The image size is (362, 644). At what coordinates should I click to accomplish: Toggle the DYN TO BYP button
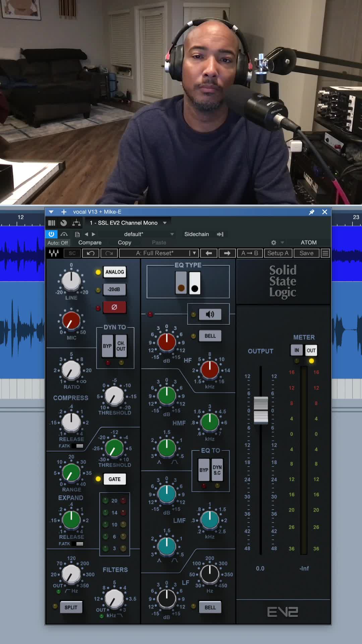(x=107, y=346)
